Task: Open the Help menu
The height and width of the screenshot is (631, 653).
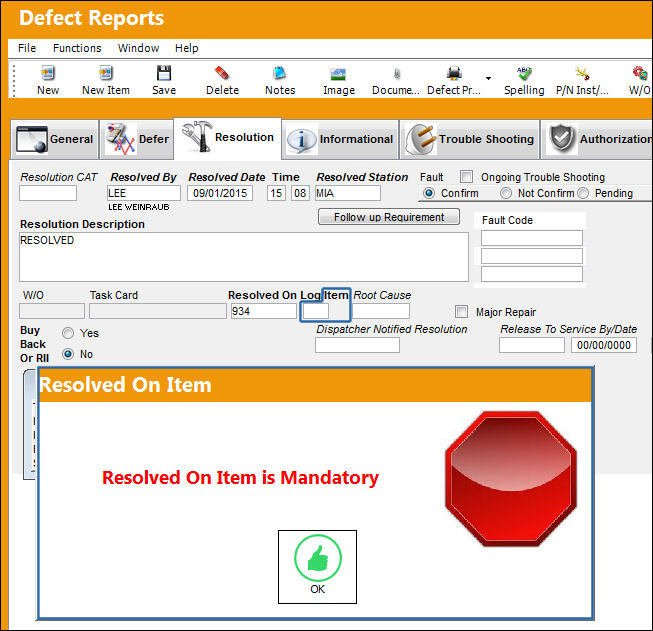Action: (187, 48)
